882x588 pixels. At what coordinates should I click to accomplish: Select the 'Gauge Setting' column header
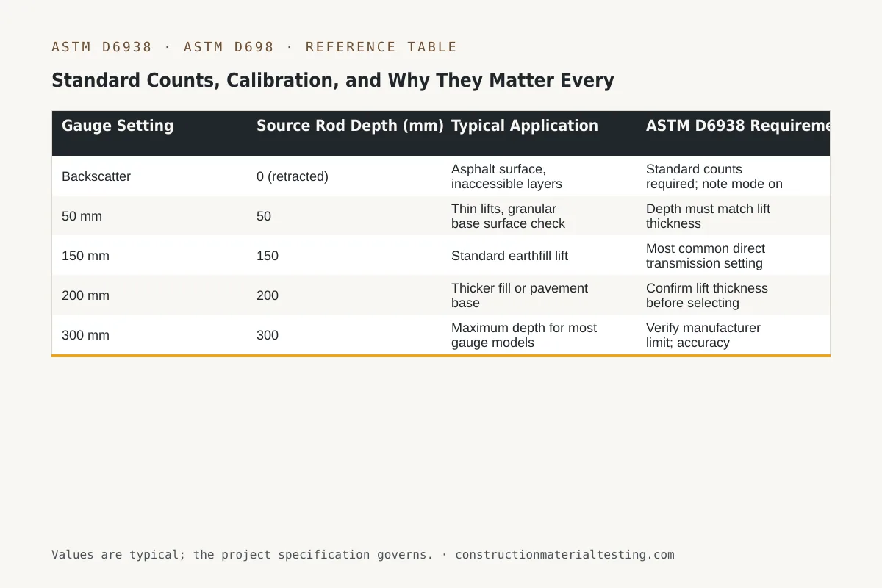pyautogui.click(x=118, y=126)
